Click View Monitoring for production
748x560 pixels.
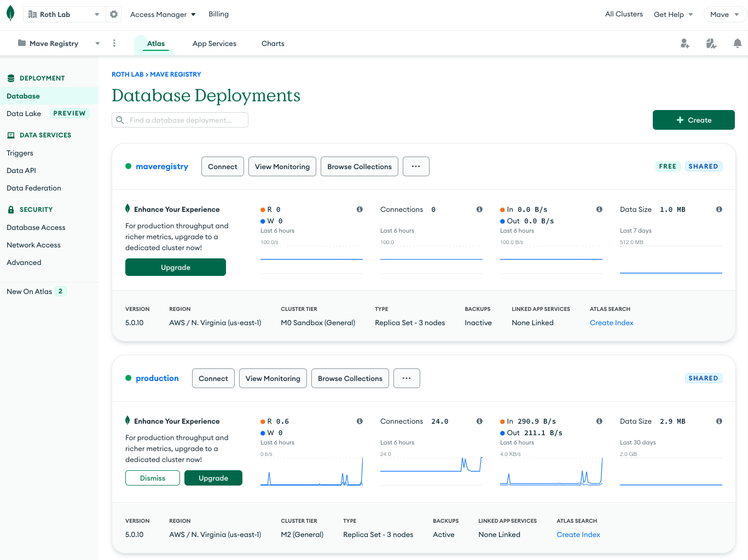click(x=273, y=378)
